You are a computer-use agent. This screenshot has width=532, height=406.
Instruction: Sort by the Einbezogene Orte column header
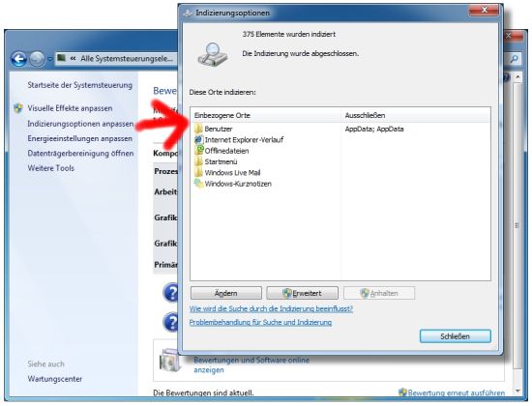[266, 115]
